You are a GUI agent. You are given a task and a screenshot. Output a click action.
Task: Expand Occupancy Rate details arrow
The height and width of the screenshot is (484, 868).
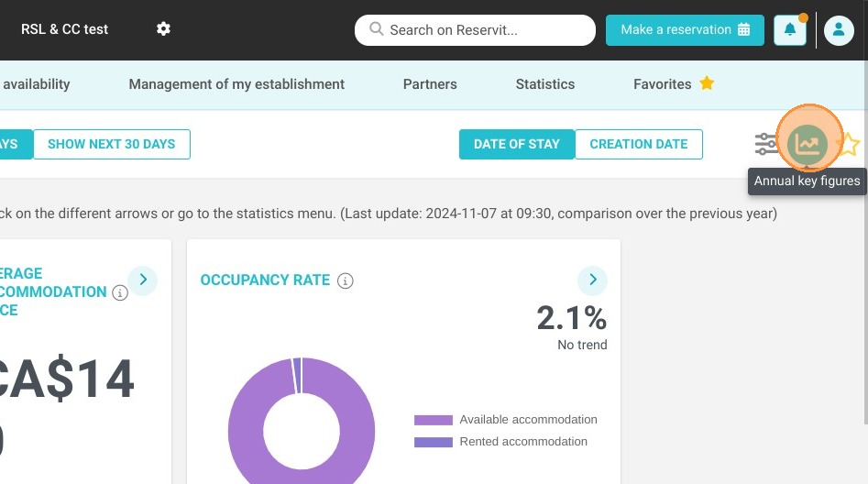coord(592,280)
